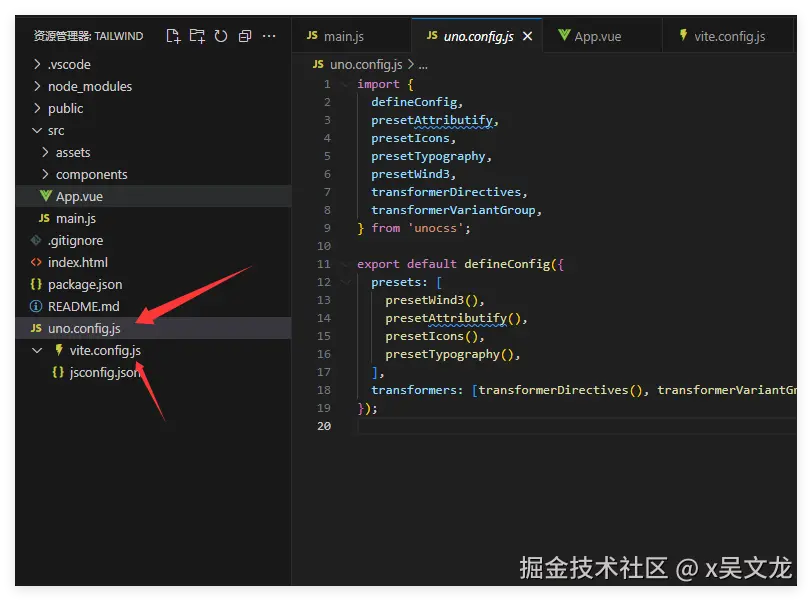Select package.json in the Explorer
Screen dimensions: 812x601
[x=85, y=284]
